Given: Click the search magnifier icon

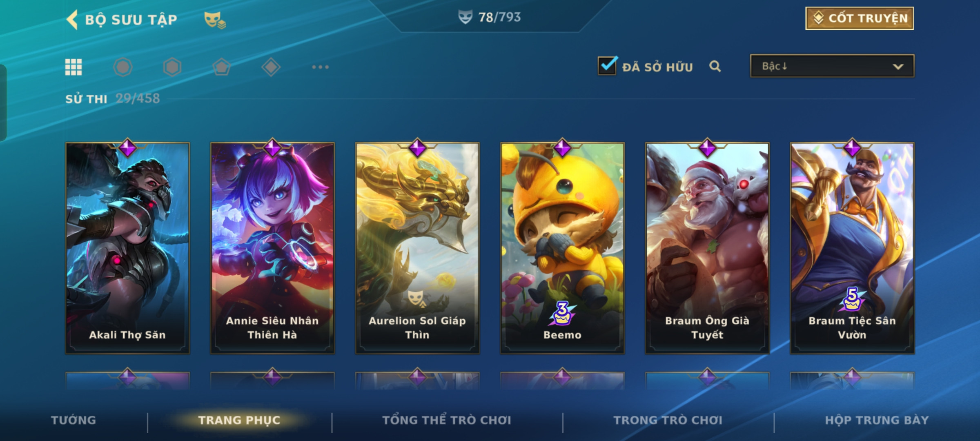Looking at the screenshot, I should 715,66.
